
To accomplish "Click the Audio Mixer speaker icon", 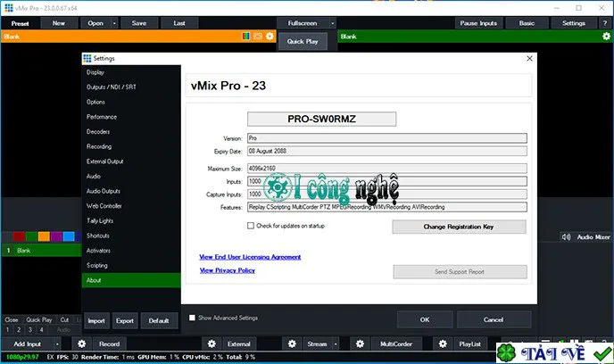I will click(566, 236).
